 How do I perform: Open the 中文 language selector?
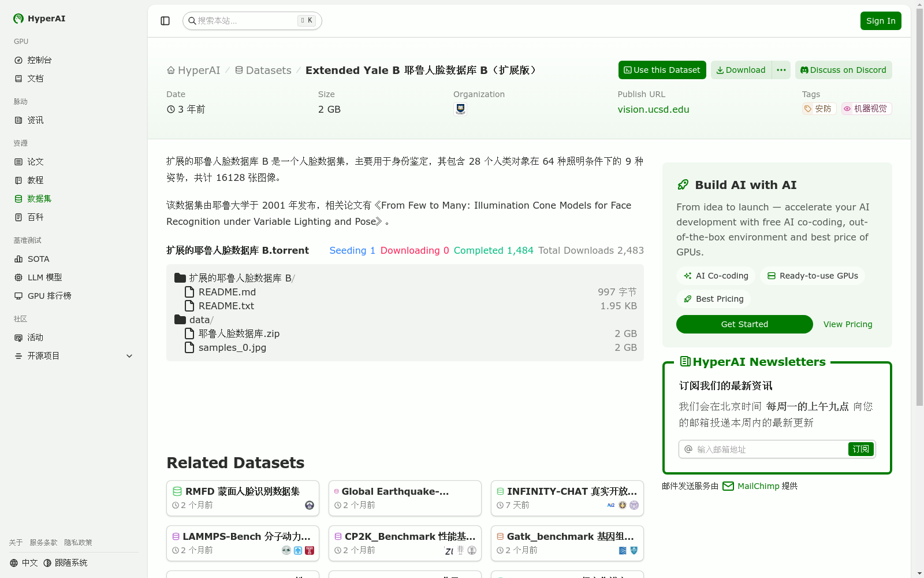24,563
